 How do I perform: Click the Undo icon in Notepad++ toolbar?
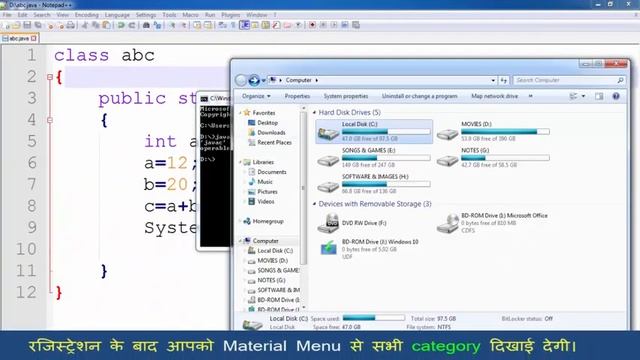pyautogui.click(x=121, y=25)
